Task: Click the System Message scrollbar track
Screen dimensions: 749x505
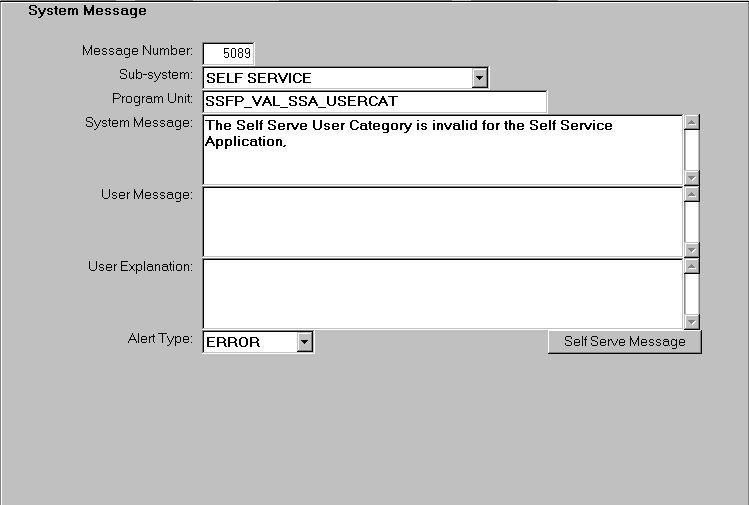Action: (x=691, y=150)
